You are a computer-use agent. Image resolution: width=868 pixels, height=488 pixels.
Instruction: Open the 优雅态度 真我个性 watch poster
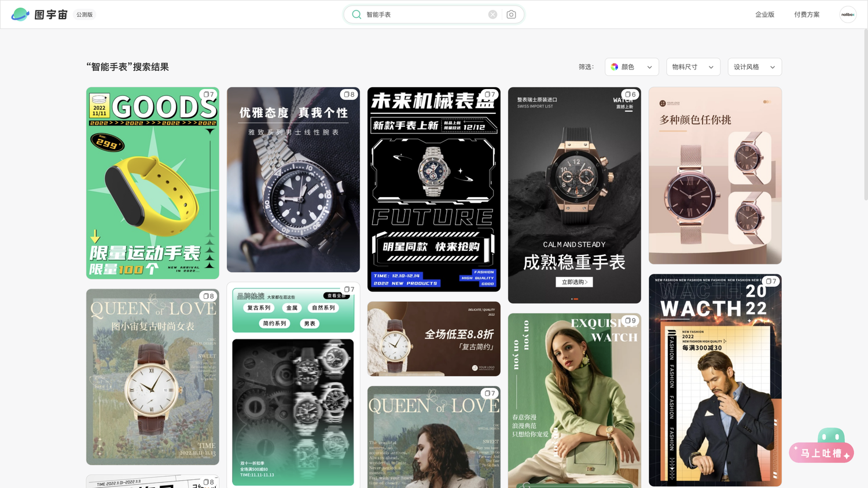(x=293, y=180)
